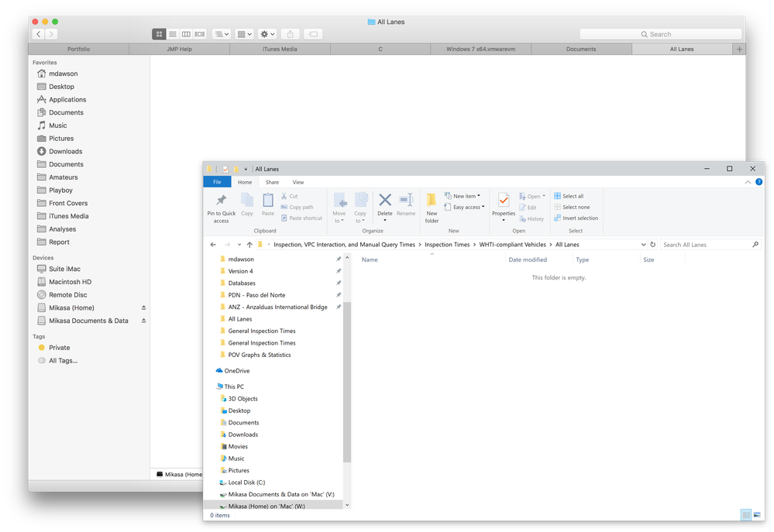Screen dimensions: 774x532
Task: Open the Easy access dropdown
Action: 465,207
